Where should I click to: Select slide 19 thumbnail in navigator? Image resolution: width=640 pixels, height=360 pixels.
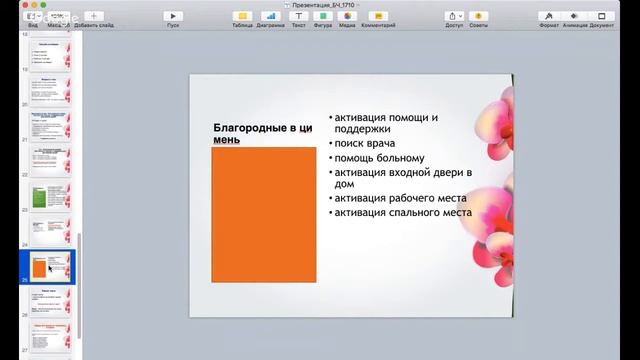point(51,55)
